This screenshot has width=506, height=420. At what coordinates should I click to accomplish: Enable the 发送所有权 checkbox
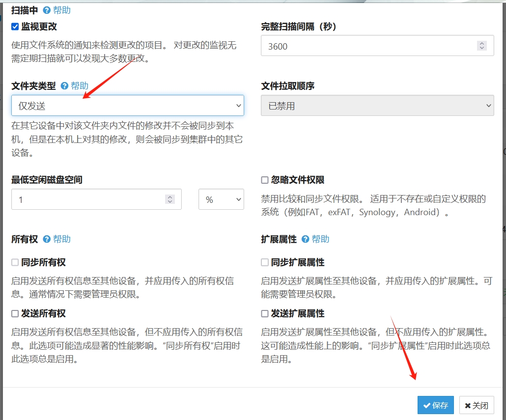click(x=15, y=313)
